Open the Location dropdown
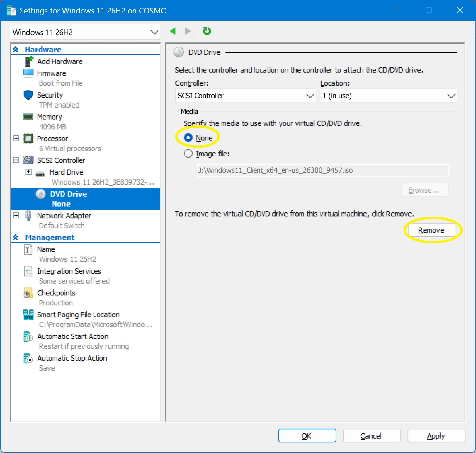This screenshot has width=476, height=453. pyautogui.click(x=388, y=96)
